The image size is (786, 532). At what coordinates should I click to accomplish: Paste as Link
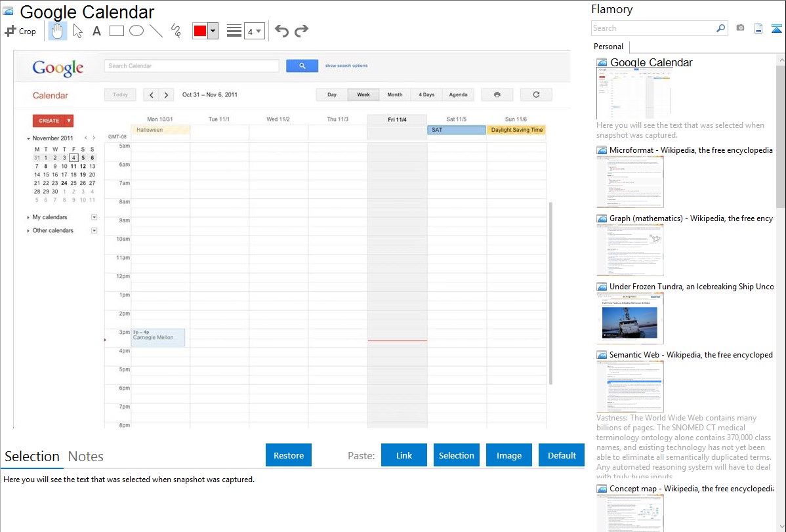(404, 455)
